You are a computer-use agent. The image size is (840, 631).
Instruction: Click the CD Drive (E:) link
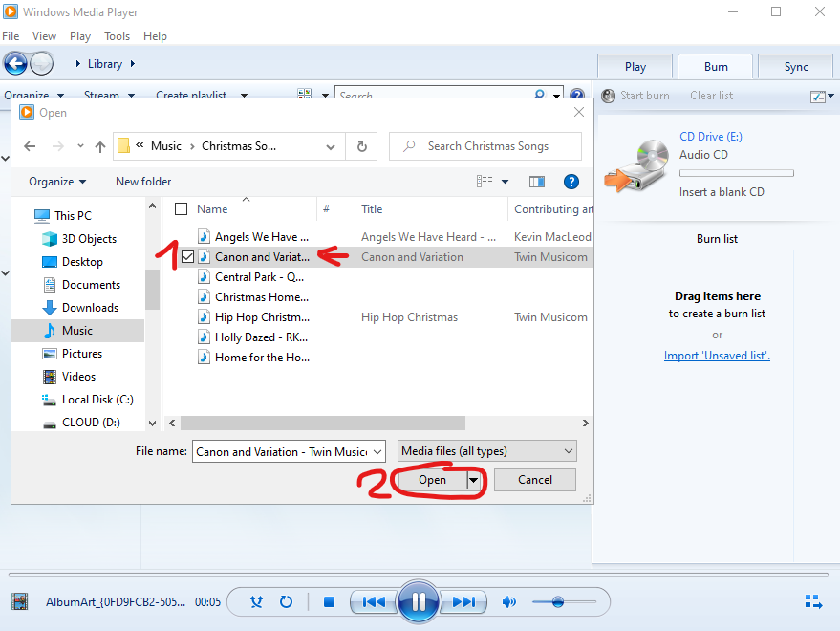point(711,137)
